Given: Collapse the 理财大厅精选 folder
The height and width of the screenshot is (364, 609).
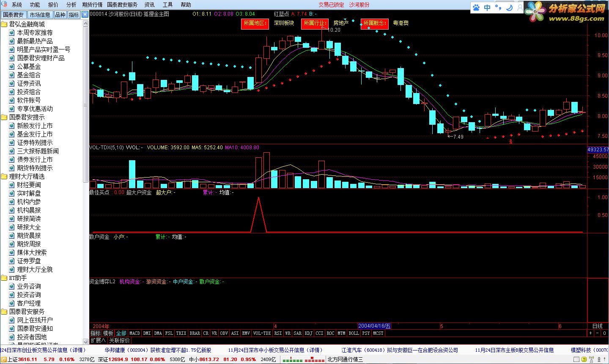Looking at the screenshot, I should pos(4,176).
